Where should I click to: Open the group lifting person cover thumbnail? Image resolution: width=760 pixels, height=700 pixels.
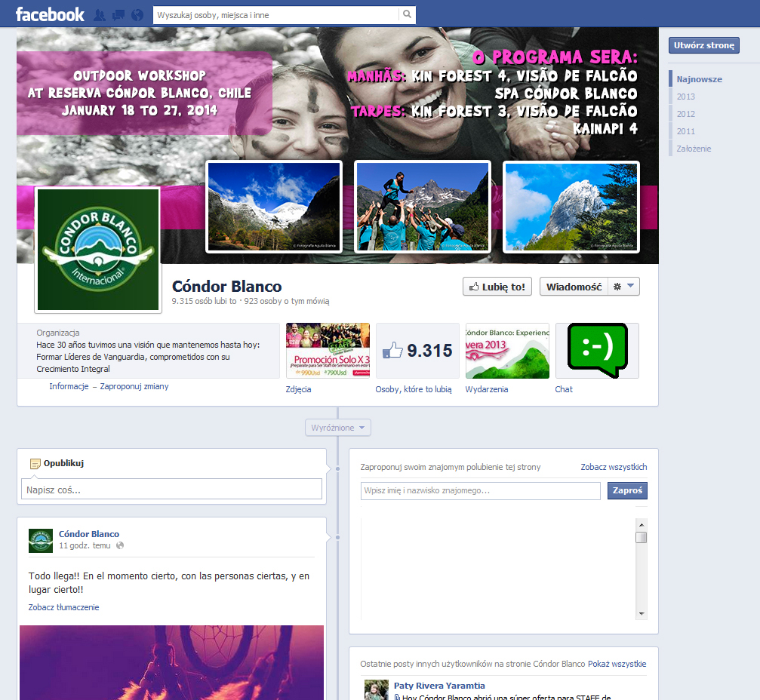[x=423, y=207]
